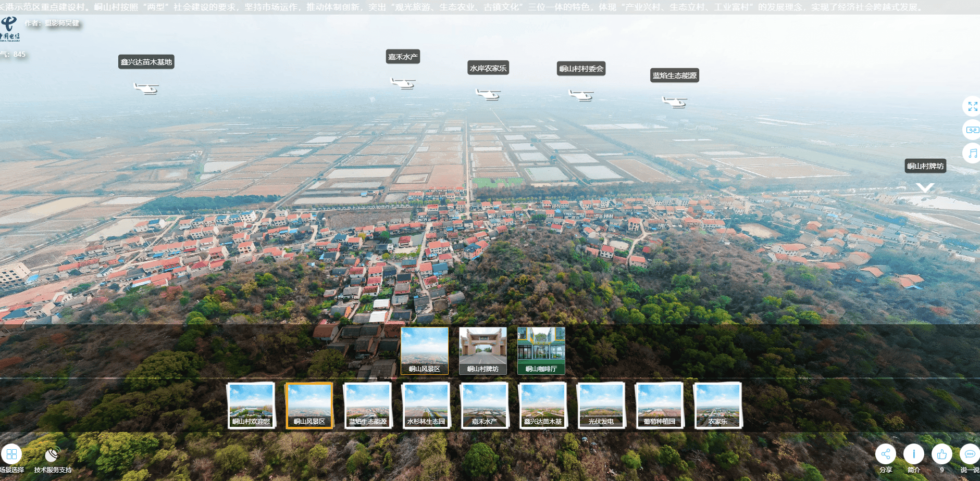980x481 pixels.
Task: Open the 场景选择 scene grid icon
Action: coord(11,454)
